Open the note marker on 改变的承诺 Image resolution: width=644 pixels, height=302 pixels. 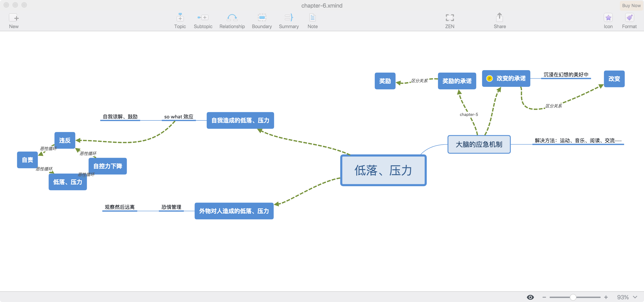489,78
